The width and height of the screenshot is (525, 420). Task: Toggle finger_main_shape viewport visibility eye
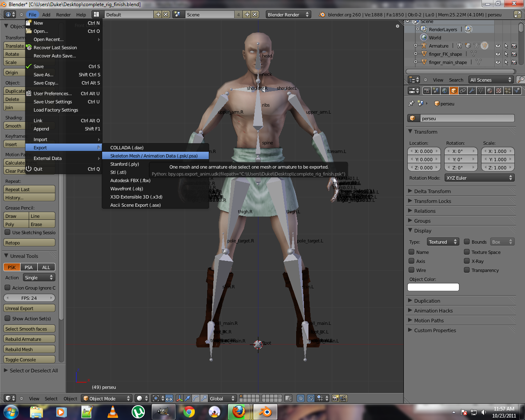click(498, 62)
